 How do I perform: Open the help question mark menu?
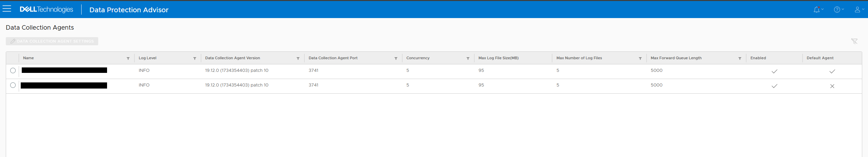[837, 10]
